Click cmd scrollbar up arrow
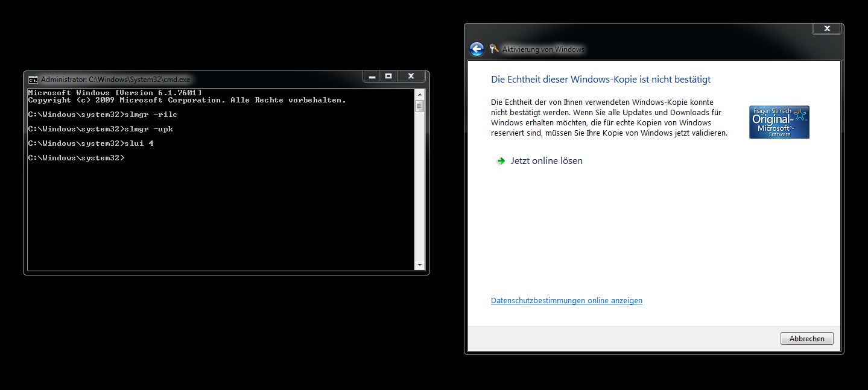868x390 pixels. pyautogui.click(x=420, y=94)
